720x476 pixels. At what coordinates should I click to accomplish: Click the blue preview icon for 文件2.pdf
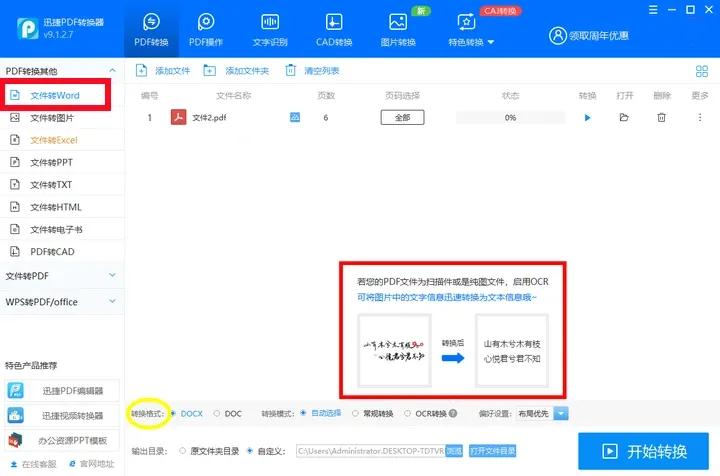(295, 117)
